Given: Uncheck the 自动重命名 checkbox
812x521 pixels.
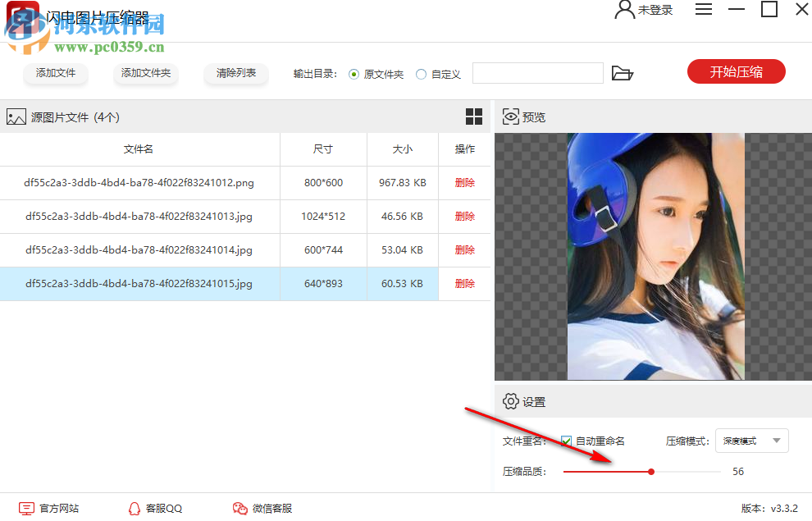Looking at the screenshot, I should (x=565, y=441).
